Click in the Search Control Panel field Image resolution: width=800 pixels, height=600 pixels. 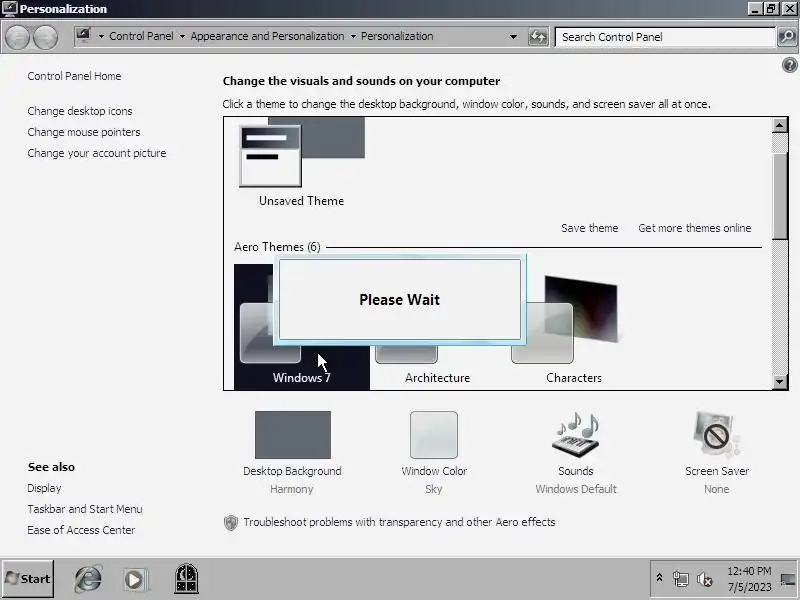665,37
